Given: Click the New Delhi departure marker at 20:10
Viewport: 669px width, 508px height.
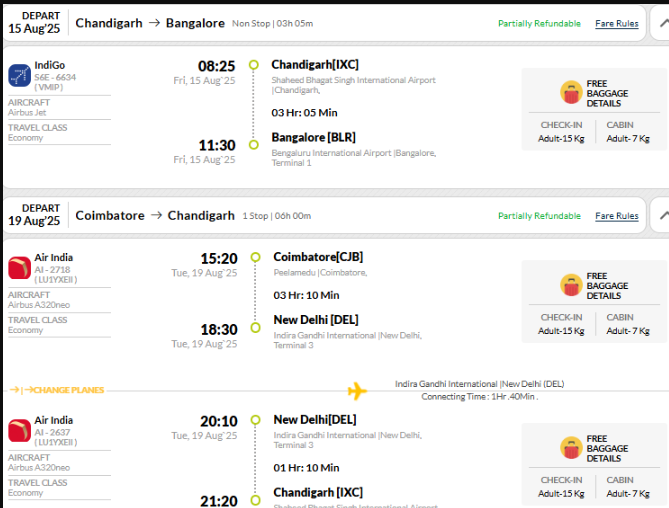Looking at the screenshot, I should coord(255,420).
